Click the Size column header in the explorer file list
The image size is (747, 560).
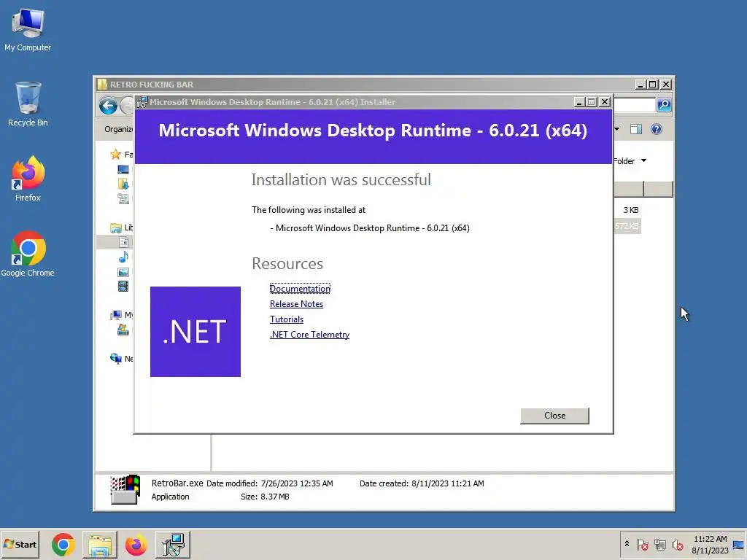point(628,189)
